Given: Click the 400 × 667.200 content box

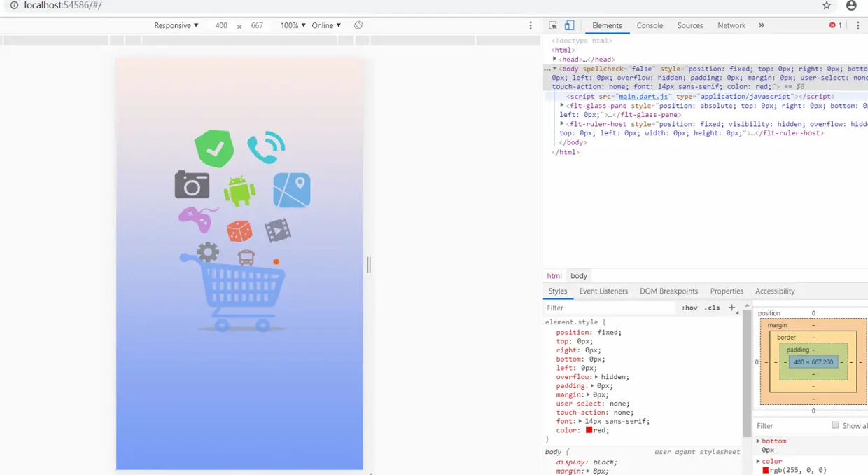Looking at the screenshot, I should (x=813, y=362).
